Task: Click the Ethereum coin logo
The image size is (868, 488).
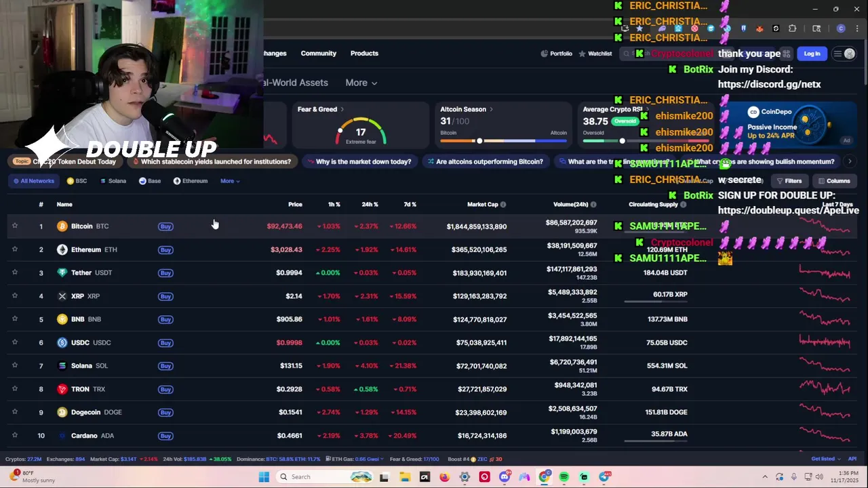Action: coord(62,249)
